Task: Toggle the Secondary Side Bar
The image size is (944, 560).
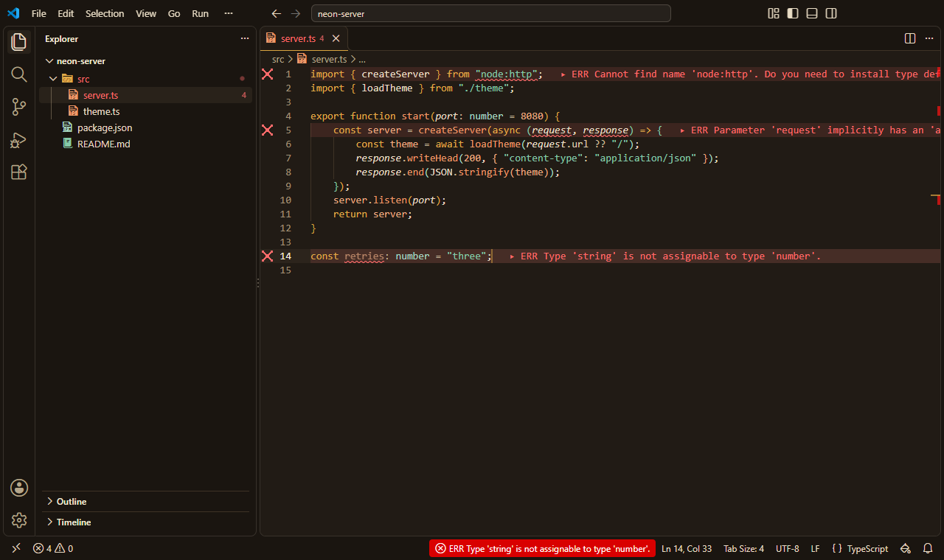Action: pyautogui.click(x=831, y=13)
